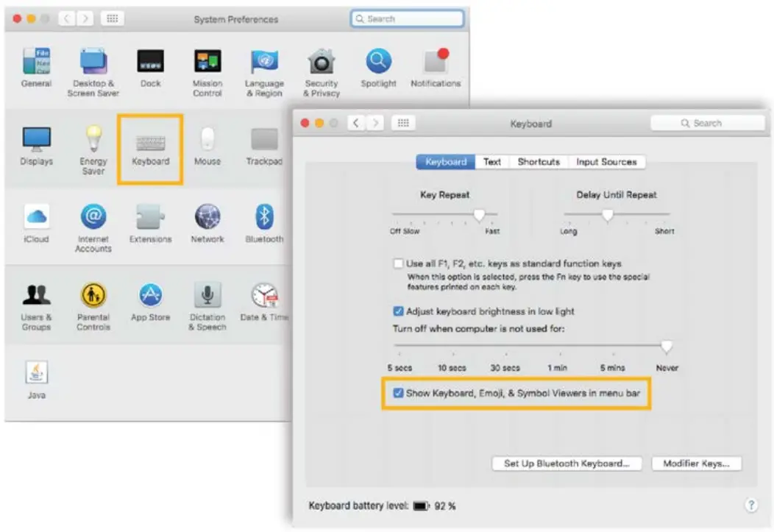Open Date & Time preferences
The width and height of the screenshot is (774, 532).
click(x=265, y=302)
